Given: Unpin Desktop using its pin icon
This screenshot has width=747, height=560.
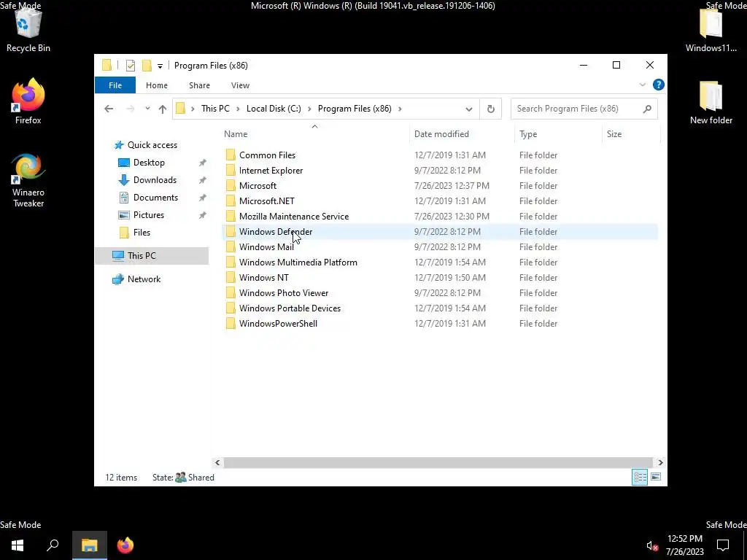Looking at the screenshot, I should coord(203,163).
